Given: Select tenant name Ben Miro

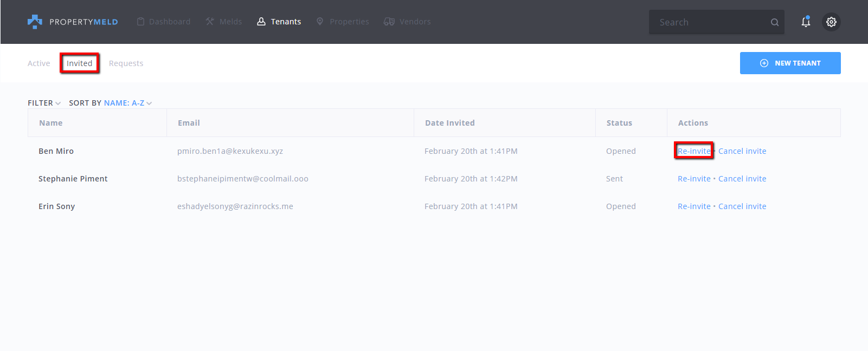Looking at the screenshot, I should (56, 151).
